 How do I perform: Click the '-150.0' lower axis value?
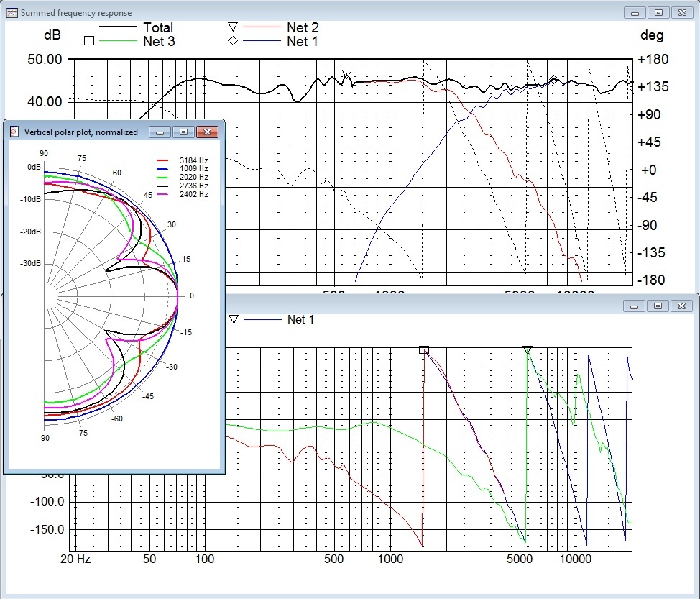tap(47, 529)
